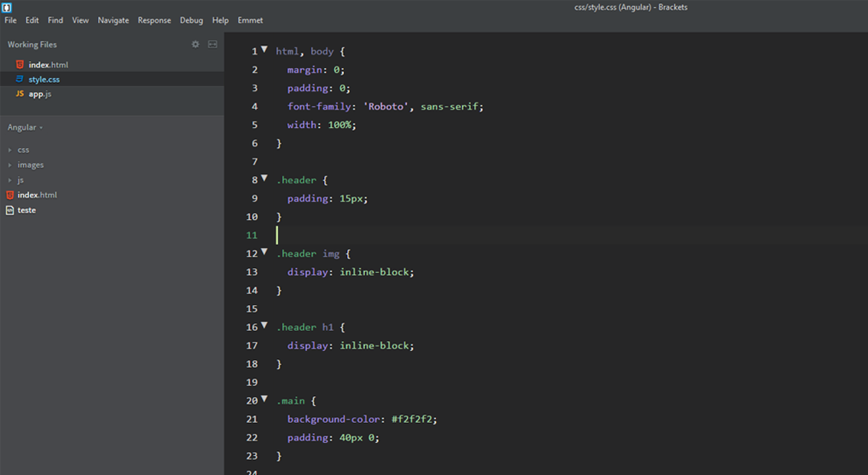Viewport: 868px width, 475px height.
Task: Open the Emmet menu
Action: 250,21
